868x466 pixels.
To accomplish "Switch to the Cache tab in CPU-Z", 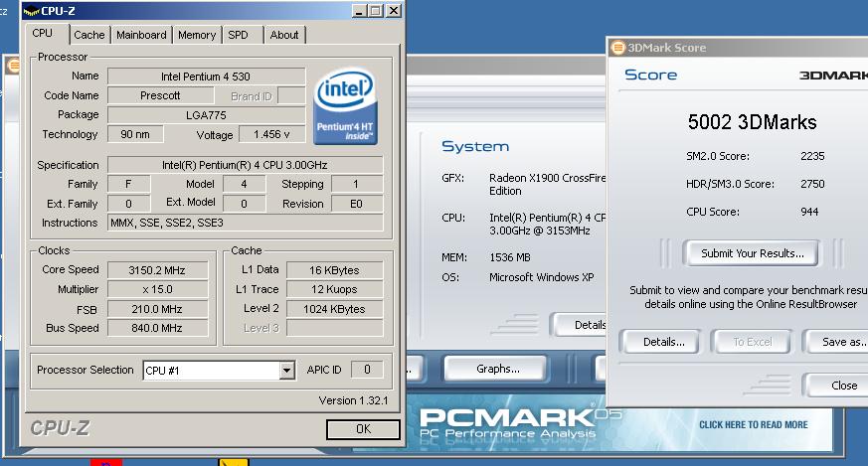I will tap(89, 35).
